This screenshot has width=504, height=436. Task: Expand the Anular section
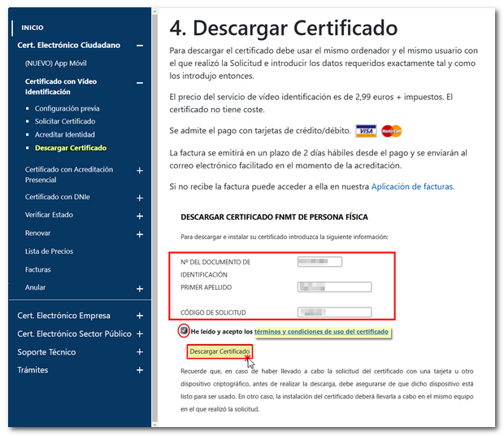[140, 289]
